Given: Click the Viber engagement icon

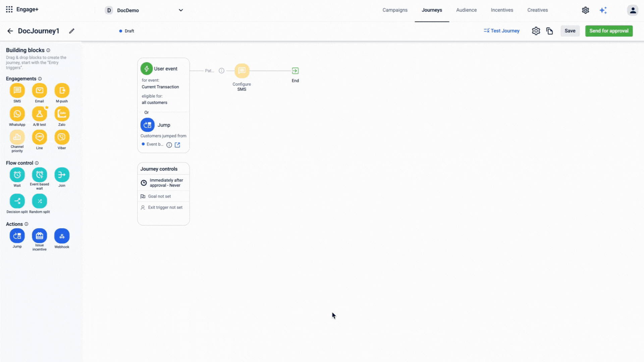Looking at the screenshot, I should (x=62, y=137).
